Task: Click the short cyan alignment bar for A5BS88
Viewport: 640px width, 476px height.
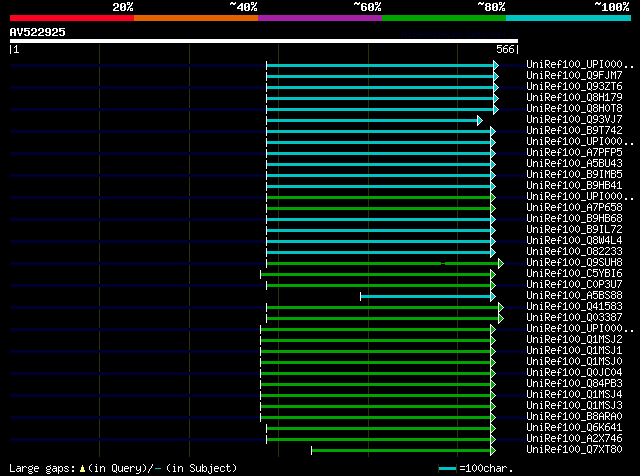Action: [x=426, y=297]
